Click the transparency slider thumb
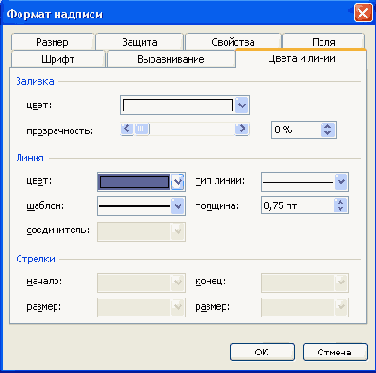376x373 pixels. click(x=142, y=129)
